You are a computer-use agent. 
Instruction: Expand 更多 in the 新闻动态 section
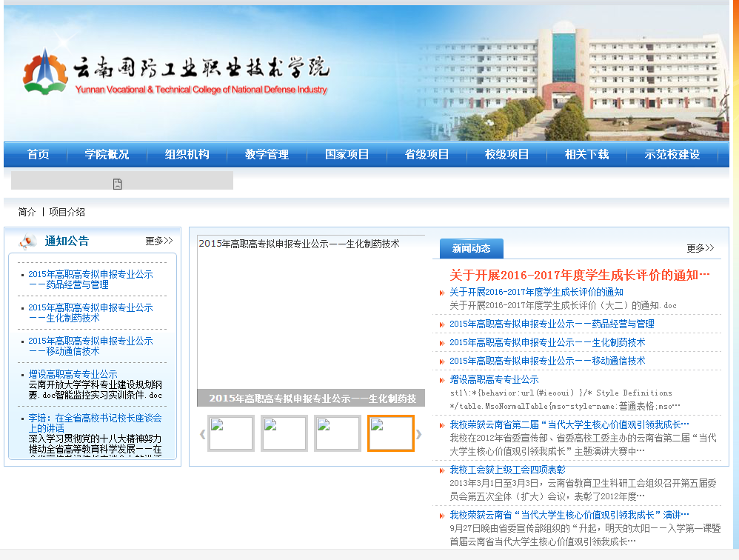700,248
